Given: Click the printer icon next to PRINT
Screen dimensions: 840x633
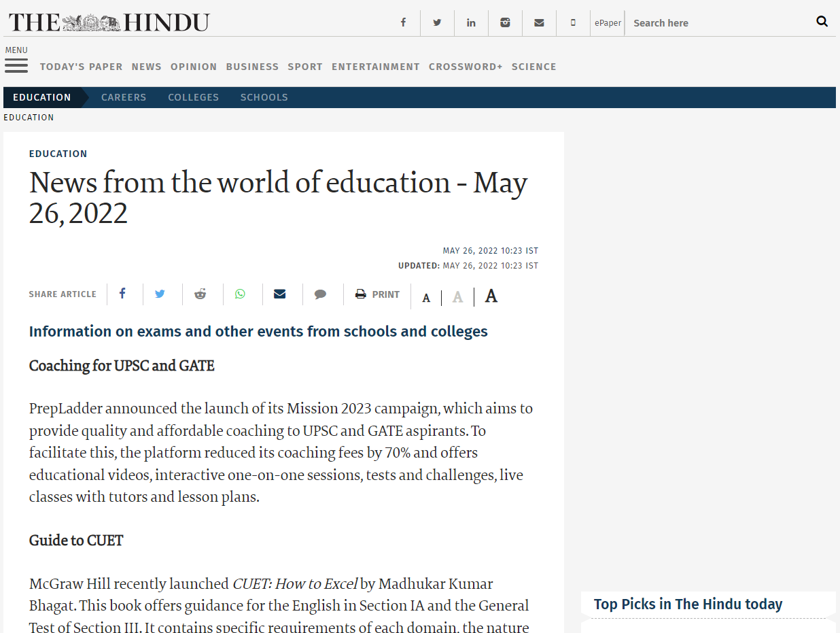Looking at the screenshot, I should point(361,294).
